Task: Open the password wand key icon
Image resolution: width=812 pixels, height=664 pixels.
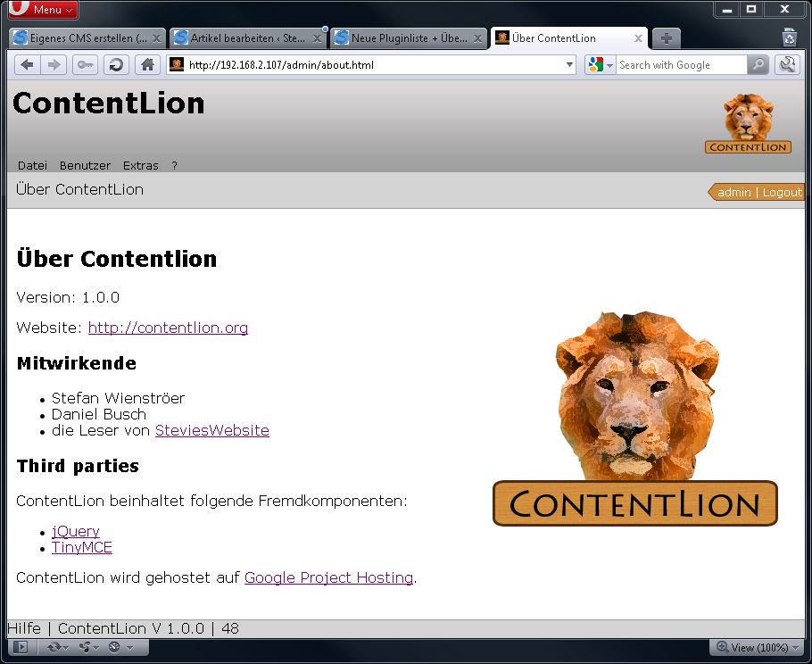Action: (85, 65)
